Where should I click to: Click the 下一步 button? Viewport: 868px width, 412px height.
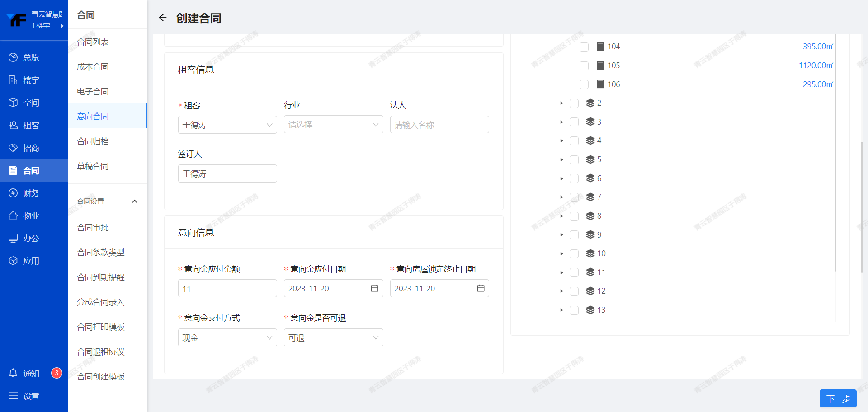coord(838,398)
